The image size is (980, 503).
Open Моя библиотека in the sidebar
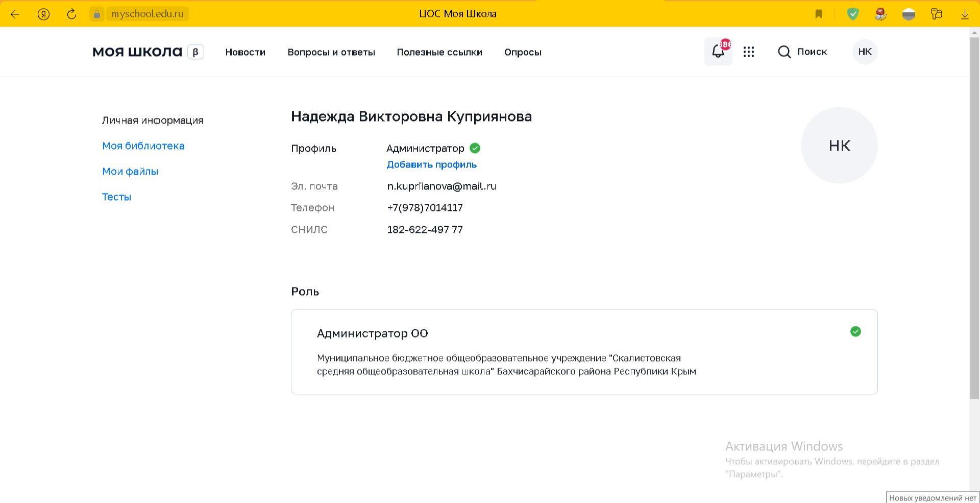(143, 146)
